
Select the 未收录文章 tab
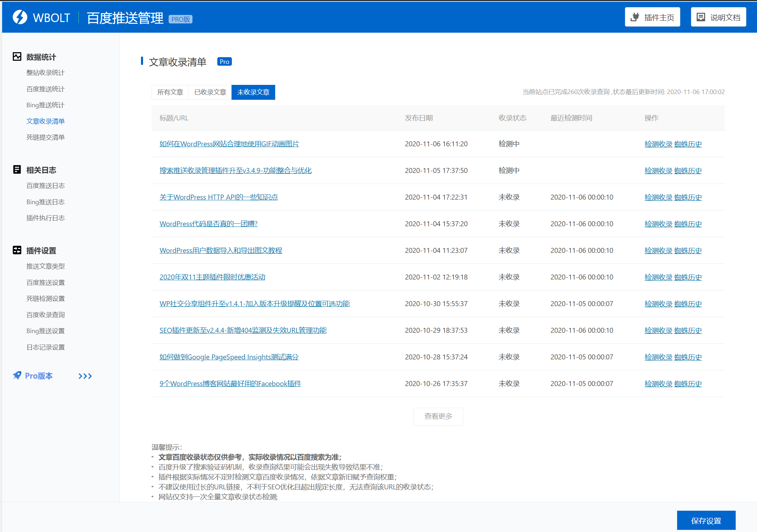coord(253,92)
